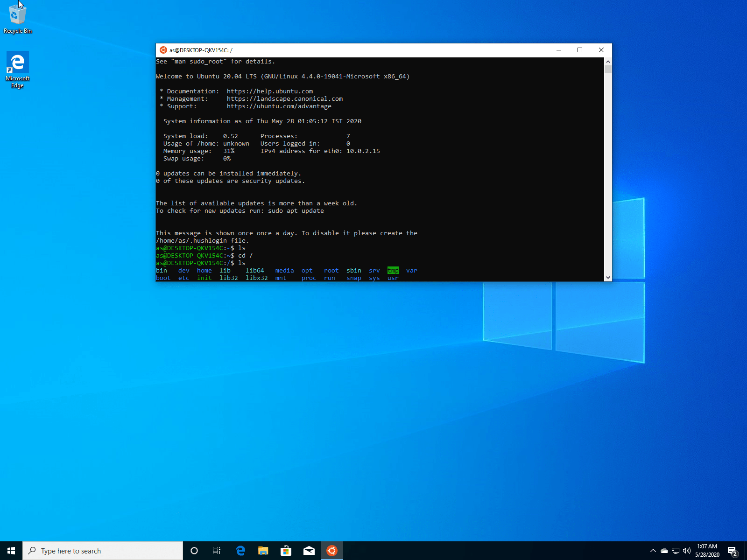The width and height of the screenshot is (747, 560).
Task: Open the network status tray icon
Action: click(x=676, y=551)
